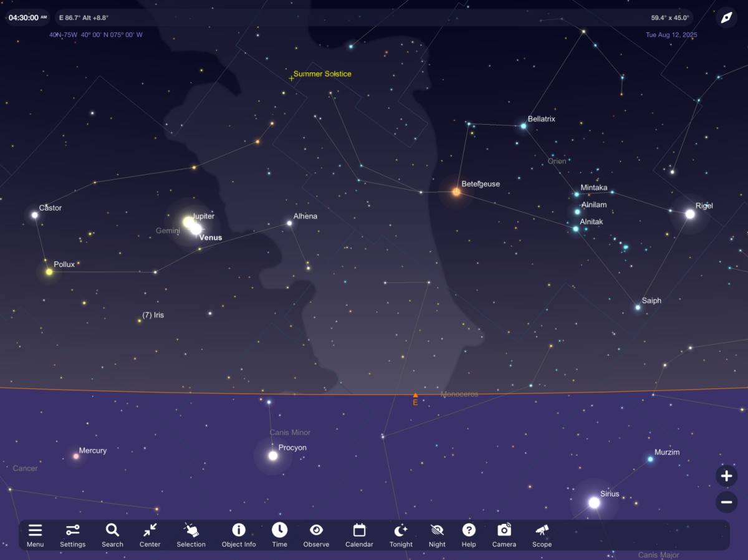Click the 04:30:00 AM time display
Screen dimensions: 748x560
tap(27, 17)
